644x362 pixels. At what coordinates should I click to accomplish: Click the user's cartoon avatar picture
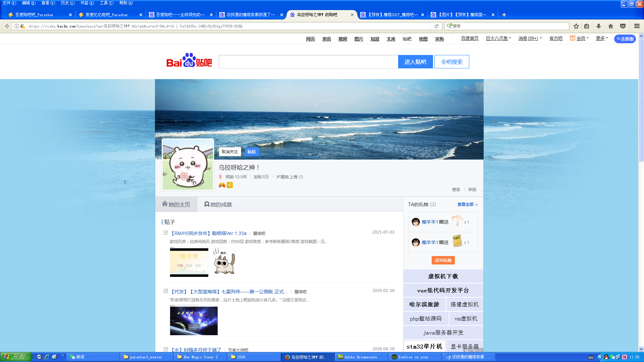coord(188,165)
